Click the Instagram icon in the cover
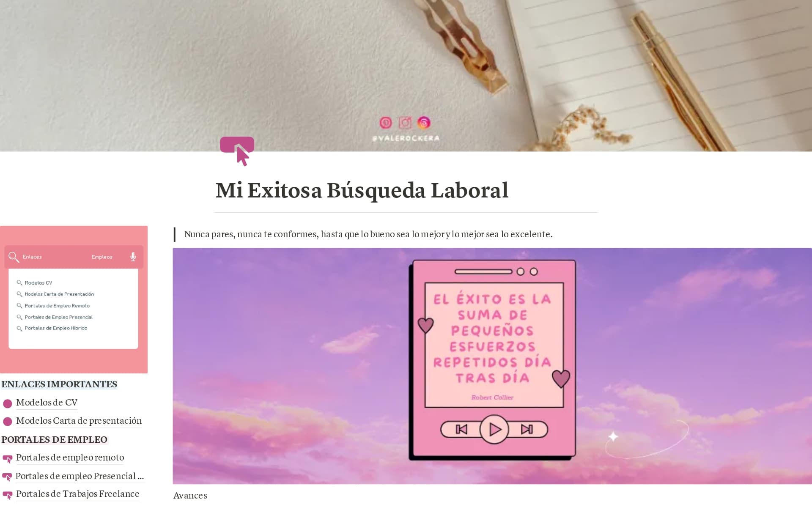The width and height of the screenshot is (812, 507). [x=405, y=123]
